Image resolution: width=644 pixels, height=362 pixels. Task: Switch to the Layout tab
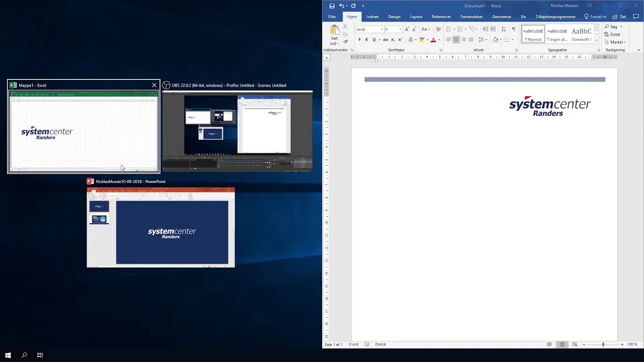tap(416, 17)
